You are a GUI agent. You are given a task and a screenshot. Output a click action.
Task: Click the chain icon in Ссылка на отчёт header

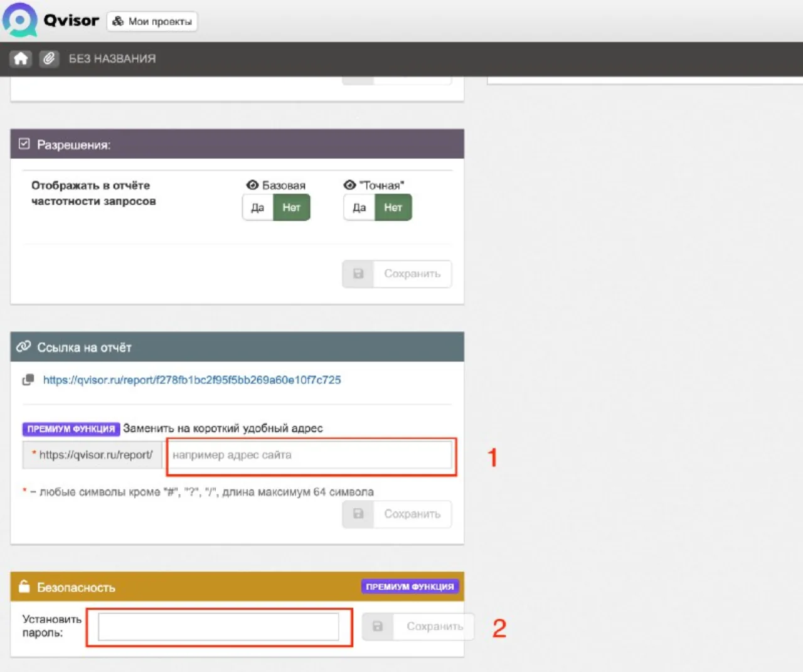click(x=24, y=346)
